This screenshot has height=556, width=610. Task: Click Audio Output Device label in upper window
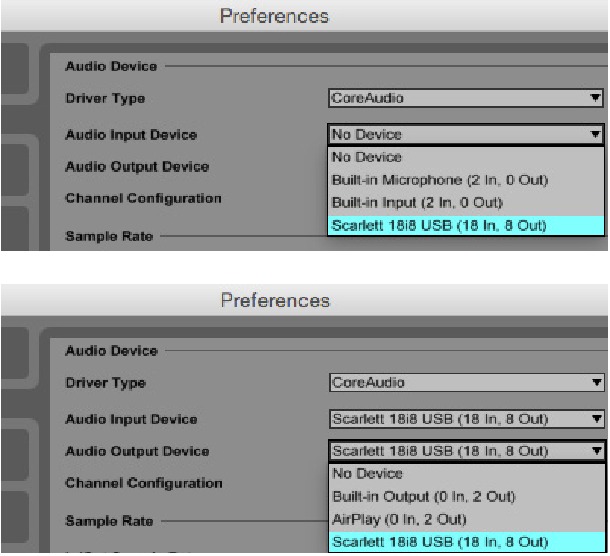[x=137, y=167]
